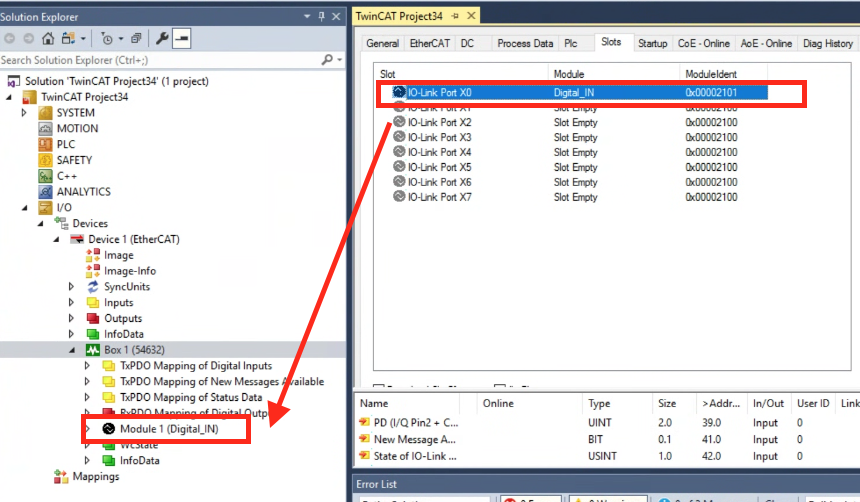860x502 pixels.
Task: Select the PLC node icon
Action: [x=46, y=144]
